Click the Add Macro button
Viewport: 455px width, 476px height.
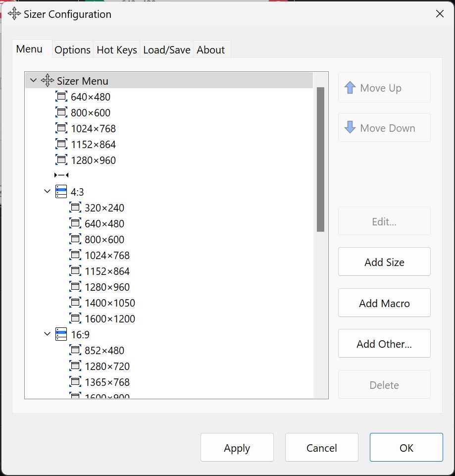[384, 303]
